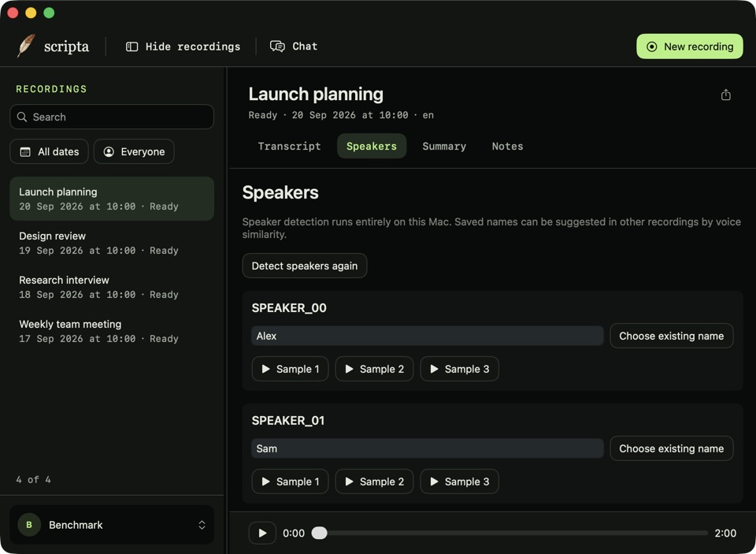Click the SPEAKER_01 label

(x=288, y=420)
